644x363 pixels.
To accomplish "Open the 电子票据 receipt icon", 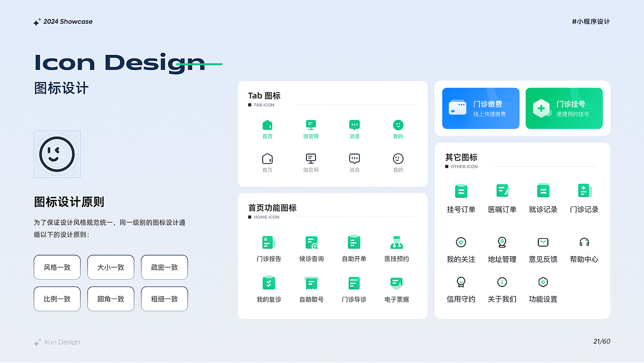I will pos(396,283).
